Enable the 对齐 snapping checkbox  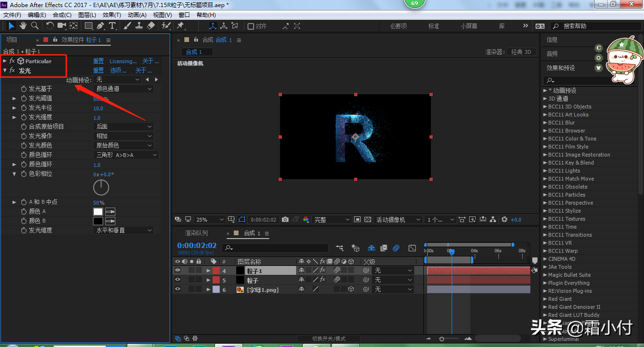click(251, 26)
